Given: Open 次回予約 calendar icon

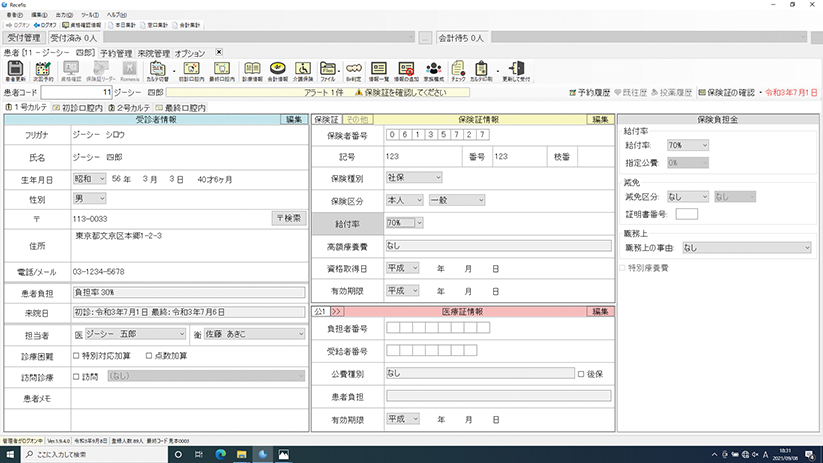Looking at the screenshot, I should [43, 69].
